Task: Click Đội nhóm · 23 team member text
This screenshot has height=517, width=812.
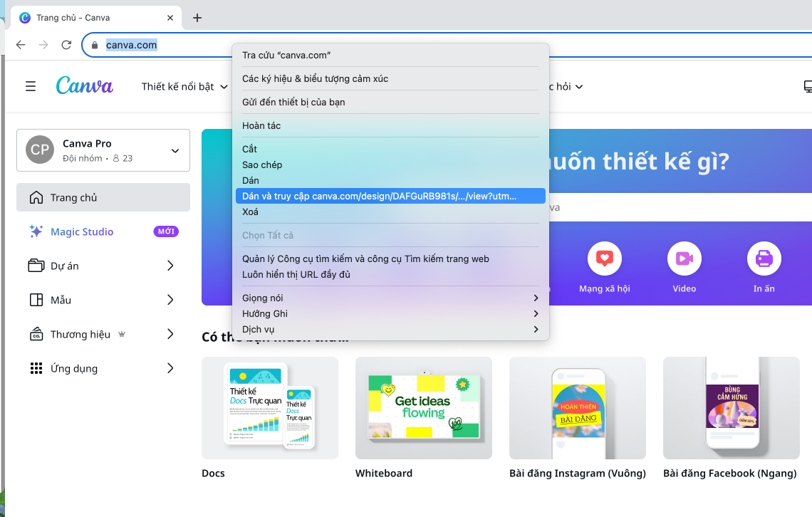Action: [98, 158]
